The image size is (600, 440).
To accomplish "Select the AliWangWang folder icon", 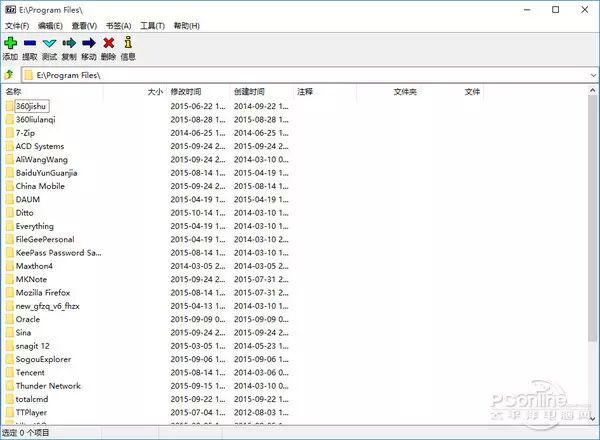I will pyautogui.click(x=10, y=160).
